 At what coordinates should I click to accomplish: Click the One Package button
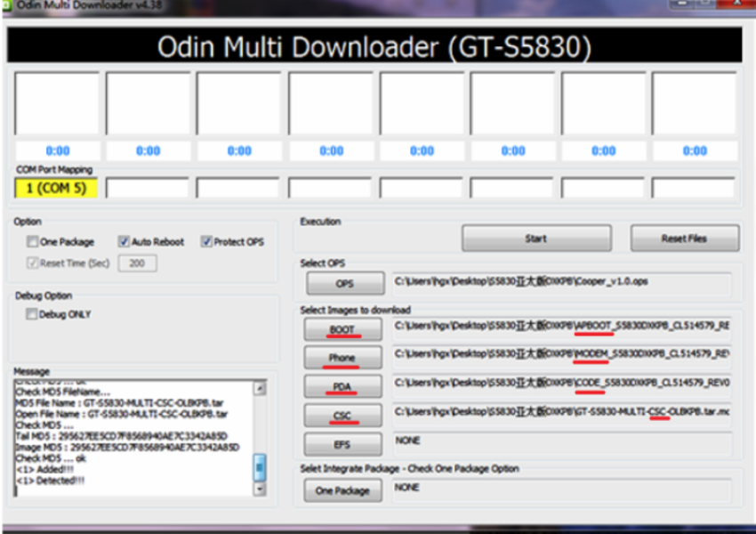342,490
